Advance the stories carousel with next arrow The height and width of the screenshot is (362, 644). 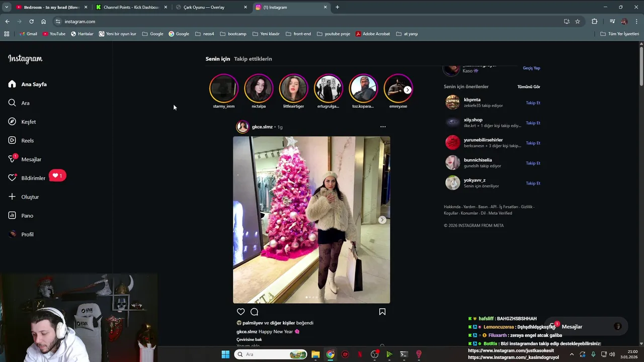pyautogui.click(x=408, y=89)
